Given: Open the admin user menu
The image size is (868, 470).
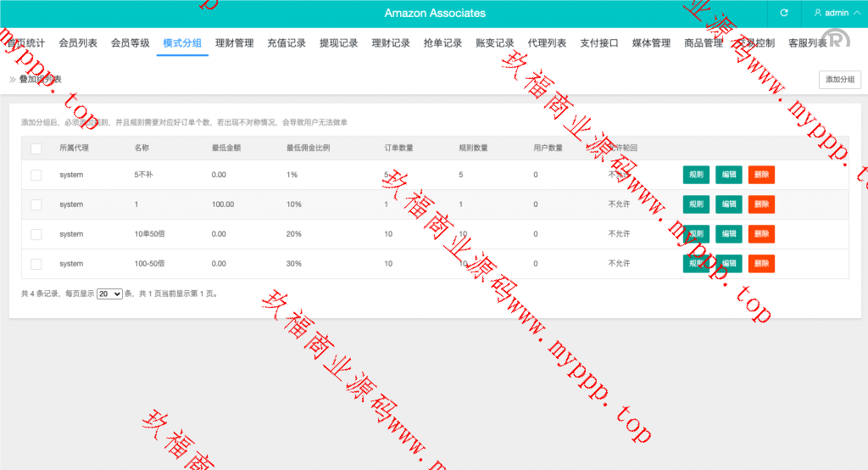Looking at the screenshot, I should point(831,14).
